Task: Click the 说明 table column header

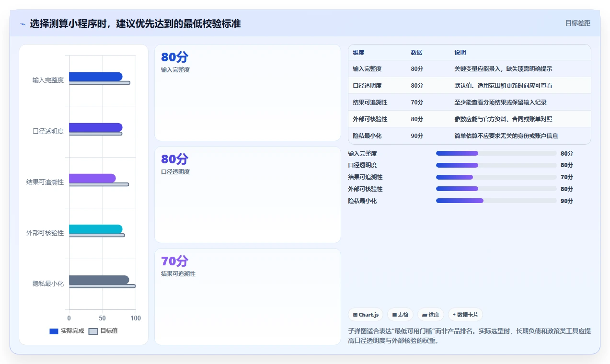Action: point(460,52)
